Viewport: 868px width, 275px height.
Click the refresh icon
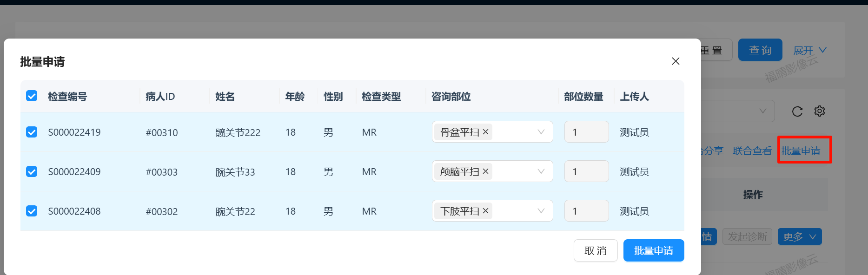(x=797, y=111)
